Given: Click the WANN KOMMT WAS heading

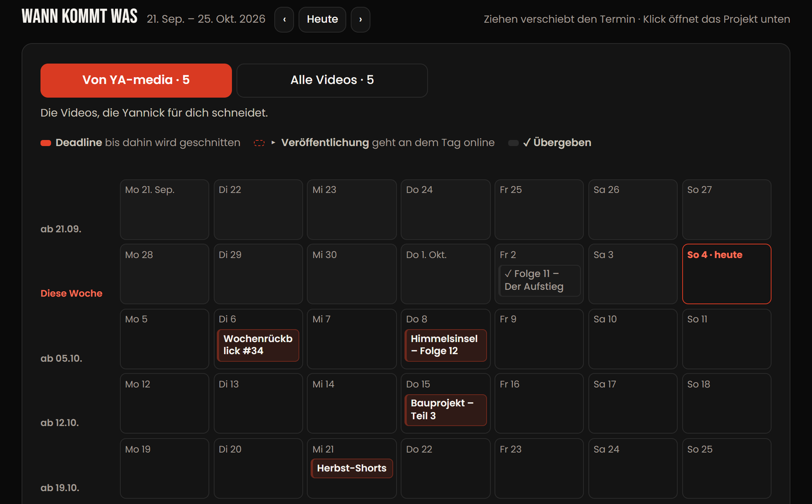Looking at the screenshot, I should (80, 16).
